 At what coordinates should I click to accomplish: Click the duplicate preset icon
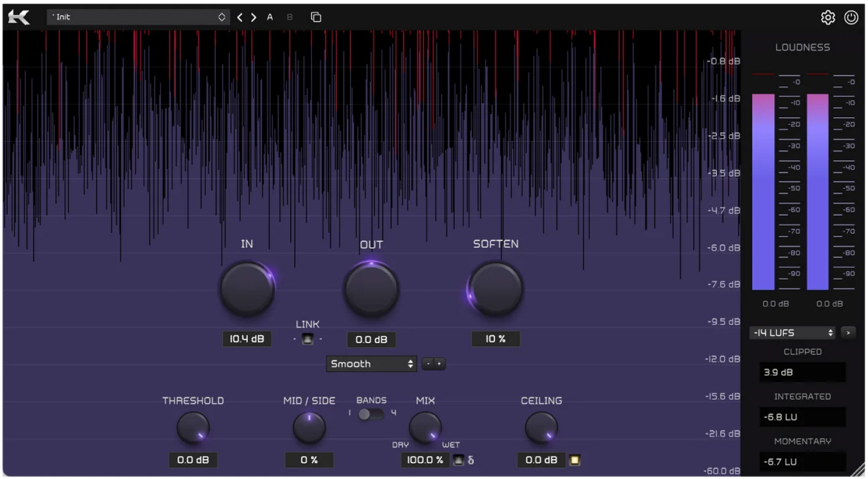(316, 17)
